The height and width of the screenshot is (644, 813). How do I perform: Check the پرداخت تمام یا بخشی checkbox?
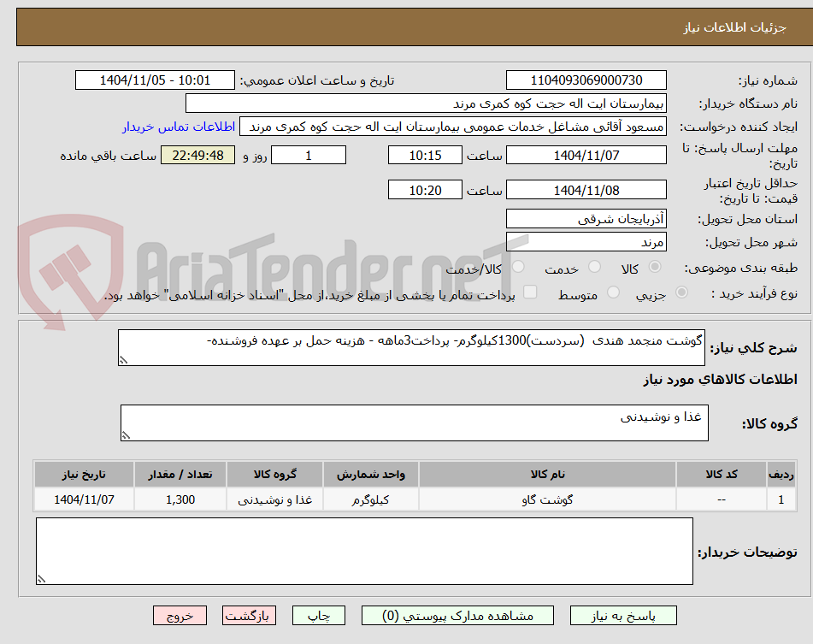[531, 291]
